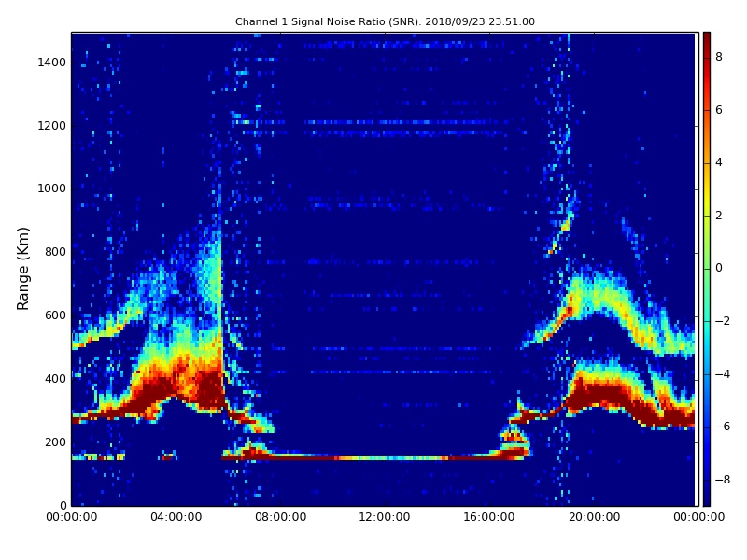Click the "Range (Km)" y-axis label

[x=22, y=269]
